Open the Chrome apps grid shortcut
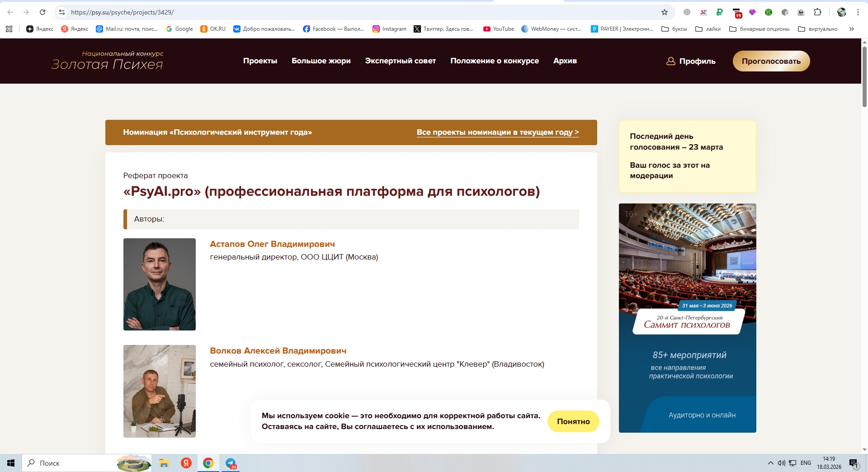 click(9, 29)
